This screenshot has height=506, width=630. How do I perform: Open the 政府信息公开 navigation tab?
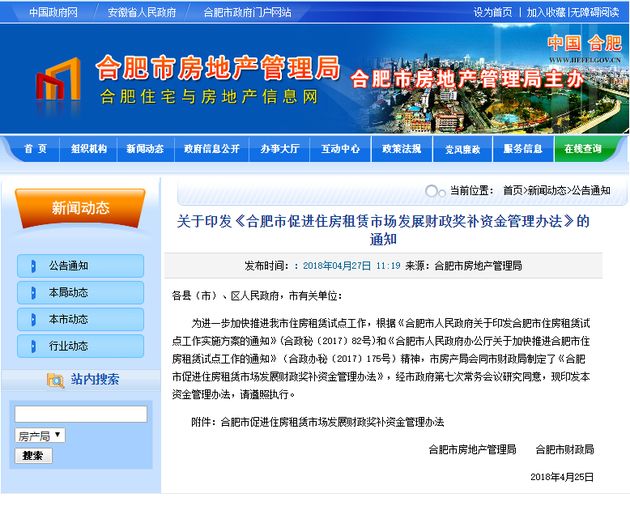coord(212,149)
